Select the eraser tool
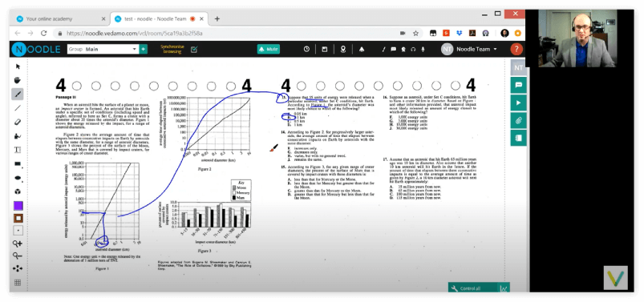The image size is (644, 302). click(18, 122)
